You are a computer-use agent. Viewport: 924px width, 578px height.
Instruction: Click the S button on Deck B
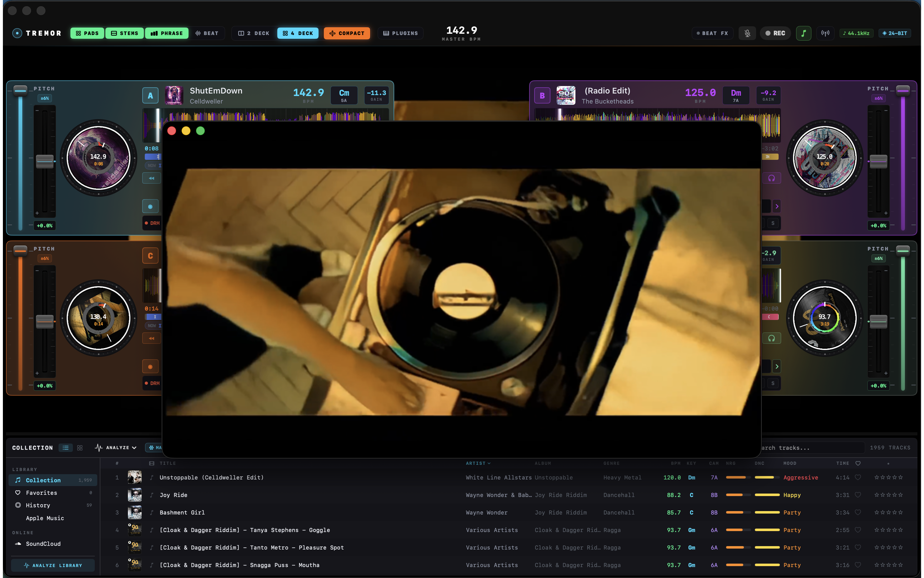coord(773,223)
